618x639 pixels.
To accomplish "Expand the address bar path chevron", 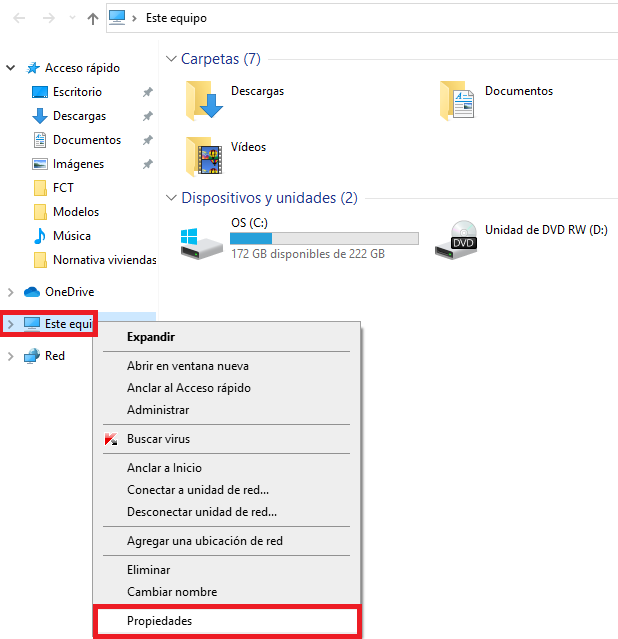I will click(x=134, y=18).
